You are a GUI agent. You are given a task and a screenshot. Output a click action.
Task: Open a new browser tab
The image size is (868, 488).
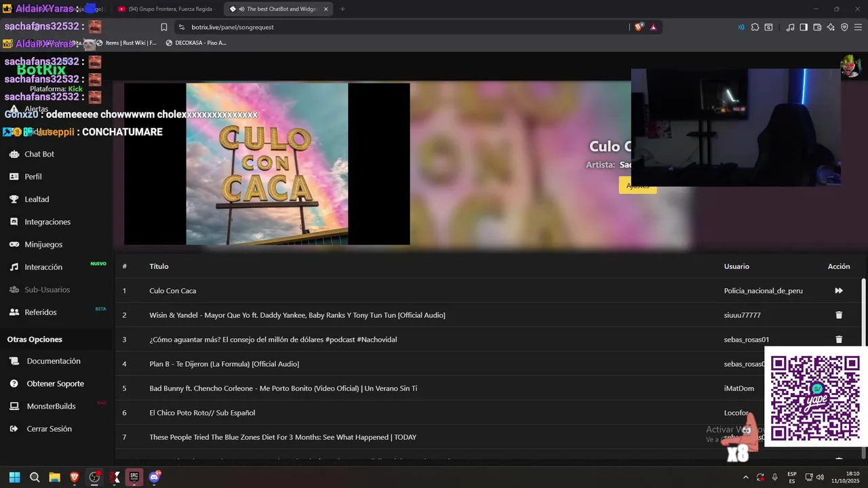[342, 9]
